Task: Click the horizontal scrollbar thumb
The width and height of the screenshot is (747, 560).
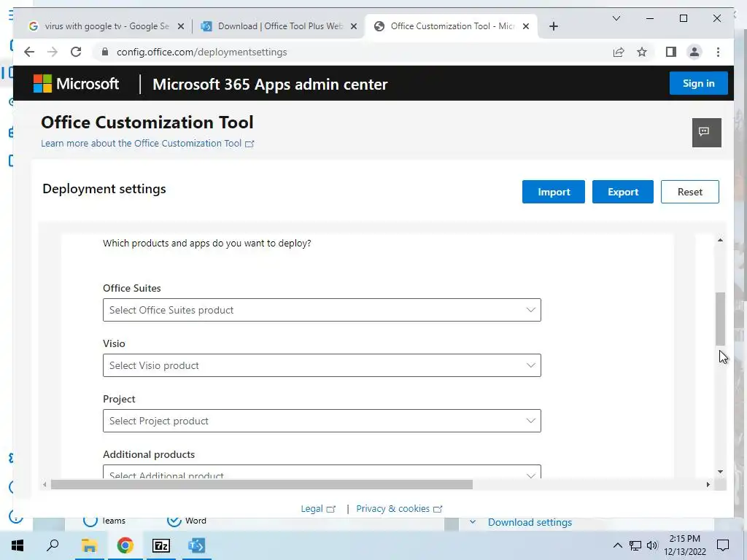Action: pos(262,485)
